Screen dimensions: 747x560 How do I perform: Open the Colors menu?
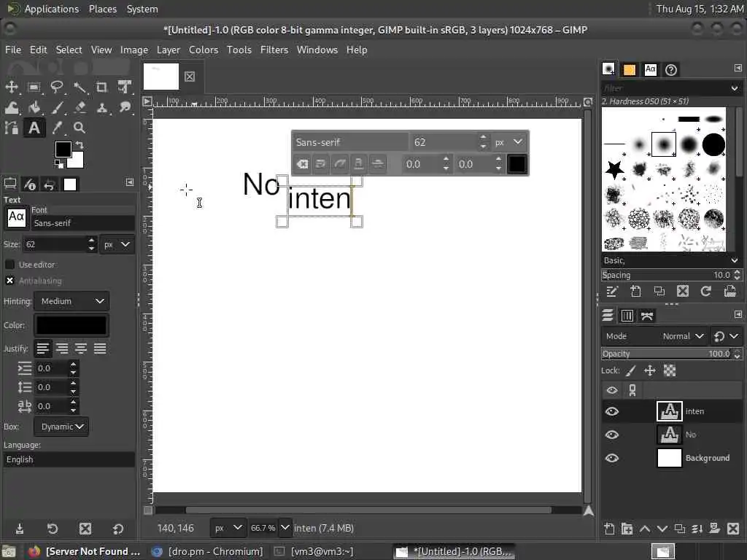click(x=204, y=50)
